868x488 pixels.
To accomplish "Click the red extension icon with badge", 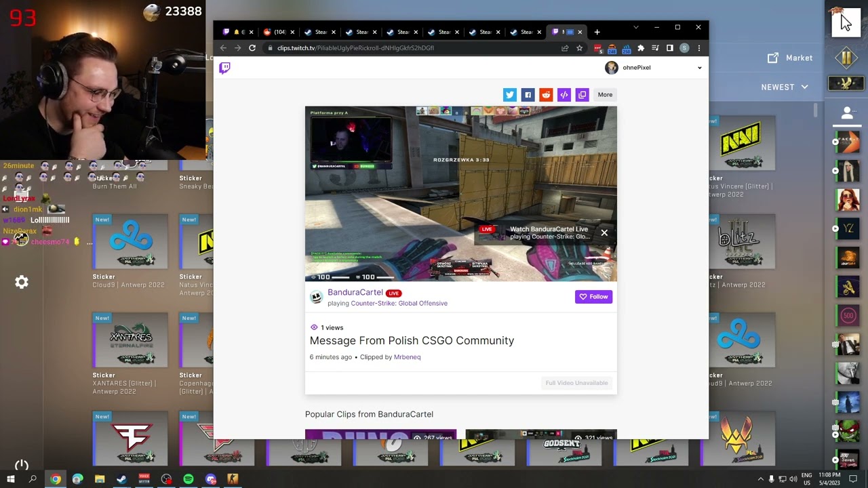I will pyautogui.click(x=597, y=48).
